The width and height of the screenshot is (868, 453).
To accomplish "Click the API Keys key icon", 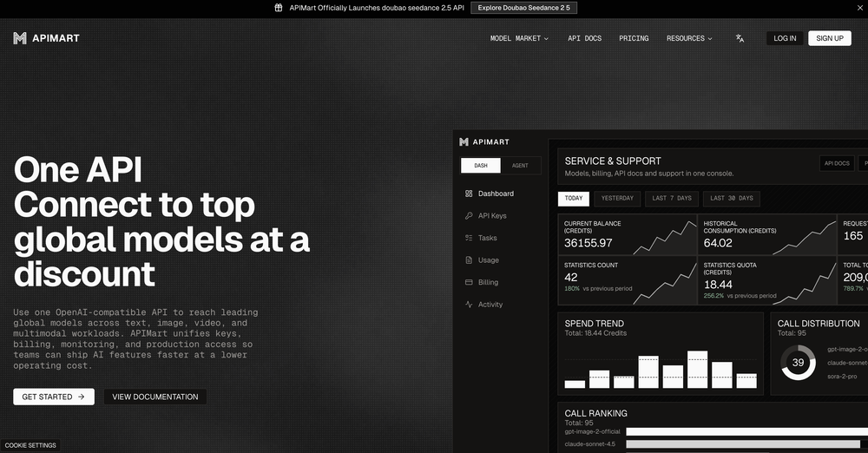I will [469, 215].
